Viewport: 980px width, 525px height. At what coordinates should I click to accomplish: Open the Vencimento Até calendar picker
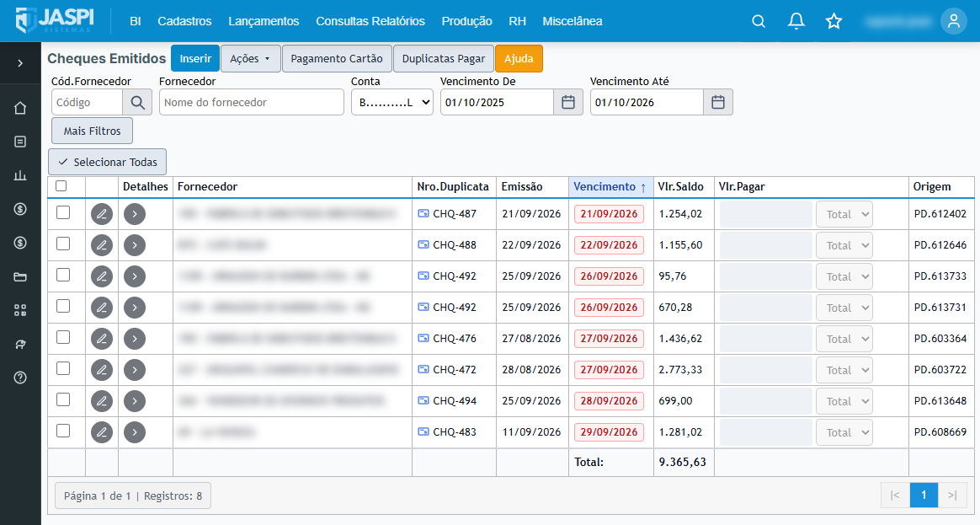[x=718, y=103]
